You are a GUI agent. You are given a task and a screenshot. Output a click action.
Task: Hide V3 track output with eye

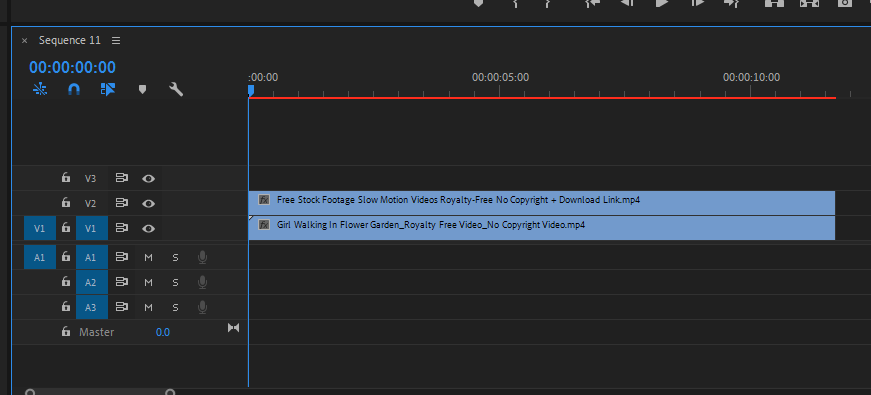(x=148, y=178)
